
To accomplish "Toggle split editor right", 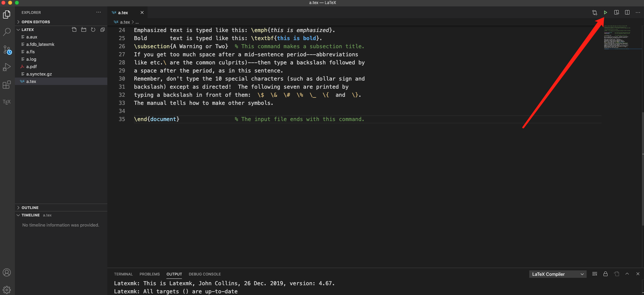I will point(627,13).
